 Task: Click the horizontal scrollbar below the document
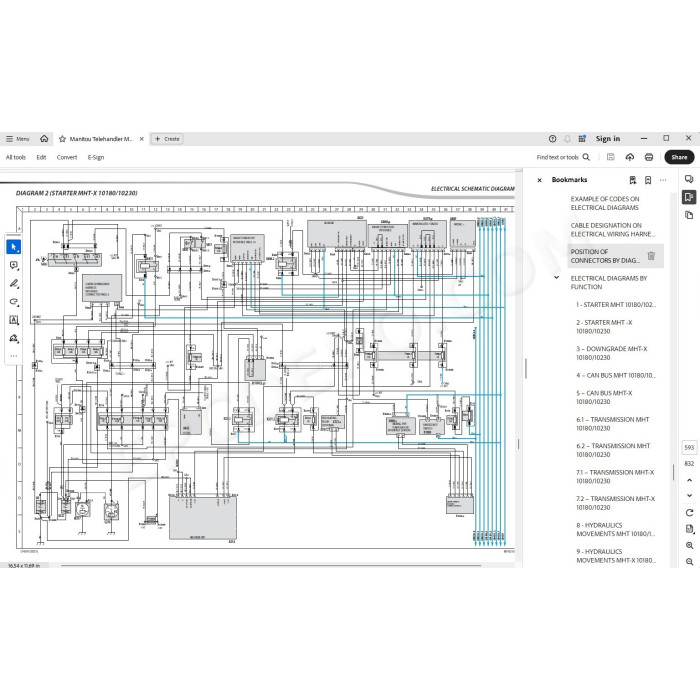(x=271, y=565)
